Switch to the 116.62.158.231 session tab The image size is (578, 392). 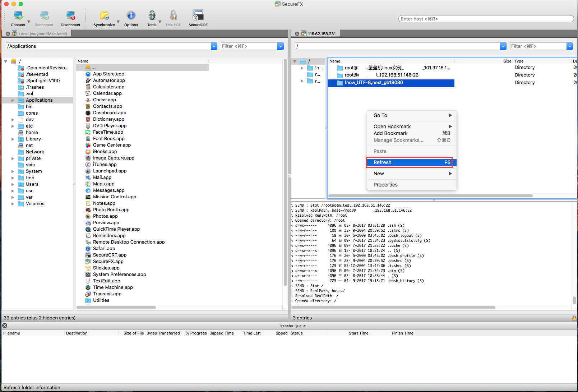click(x=322, y=34)
